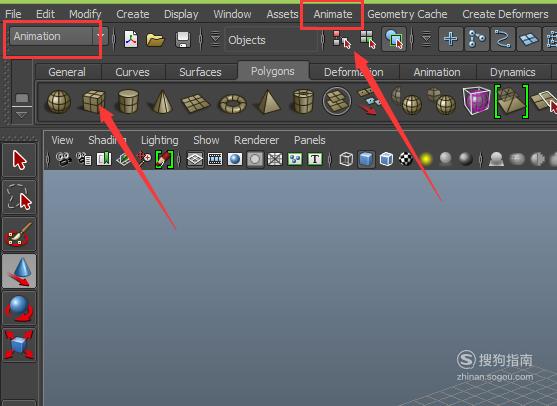Open the shelf options dropdown arrow
This screenshot has width=557, height=406.
22,115
